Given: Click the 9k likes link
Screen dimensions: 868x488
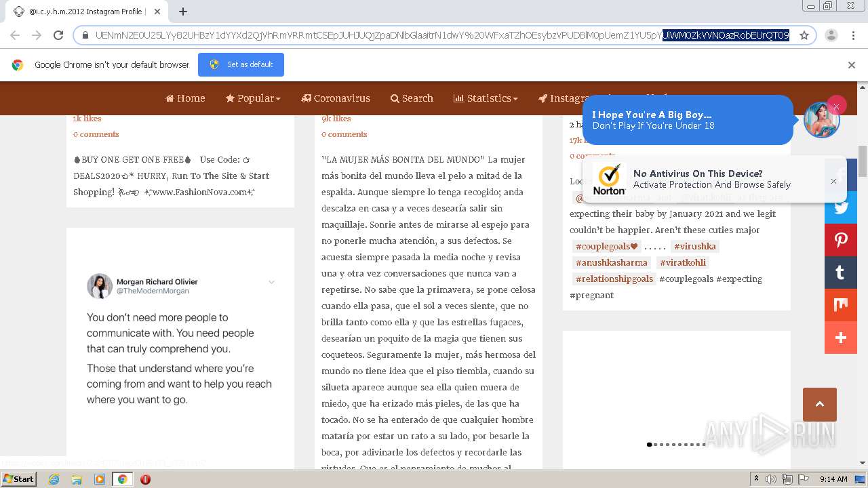Looking at the screenshot, I should [336, 119].
